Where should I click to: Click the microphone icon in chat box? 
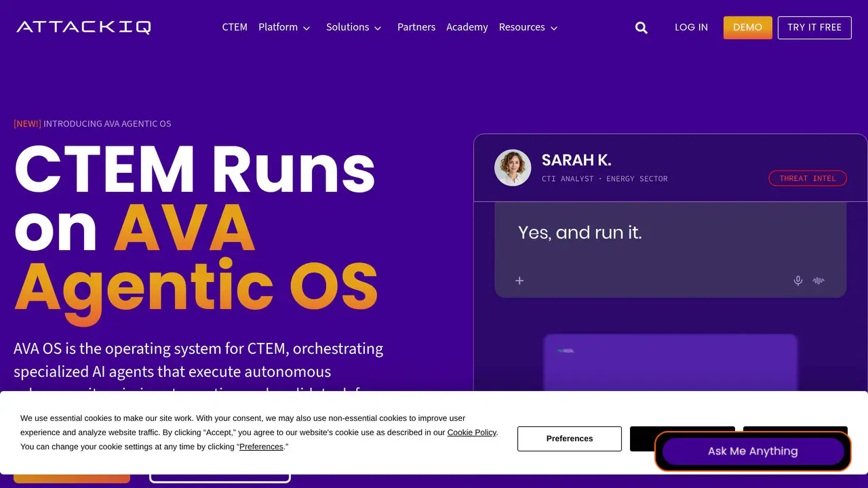tap(798, 281)
